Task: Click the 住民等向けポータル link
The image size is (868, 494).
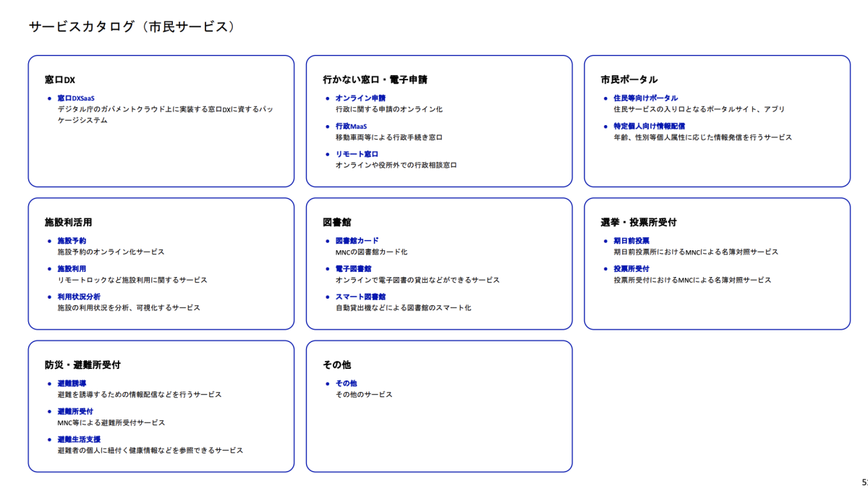Action: click(645, 98)
